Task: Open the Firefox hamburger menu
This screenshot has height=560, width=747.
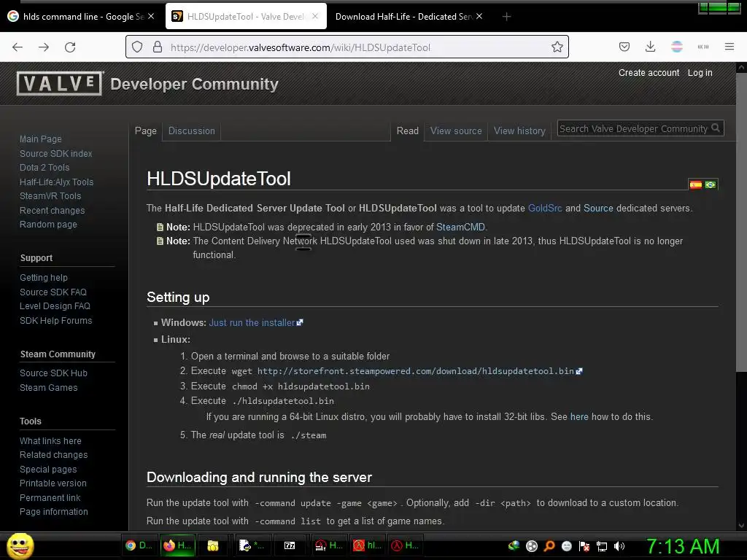Action: [729, 47]
